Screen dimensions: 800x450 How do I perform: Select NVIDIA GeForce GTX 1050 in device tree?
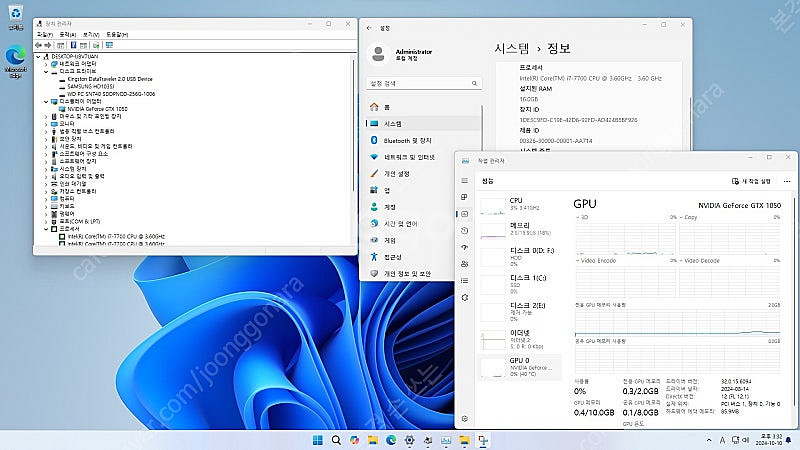(x=97, y=109)
